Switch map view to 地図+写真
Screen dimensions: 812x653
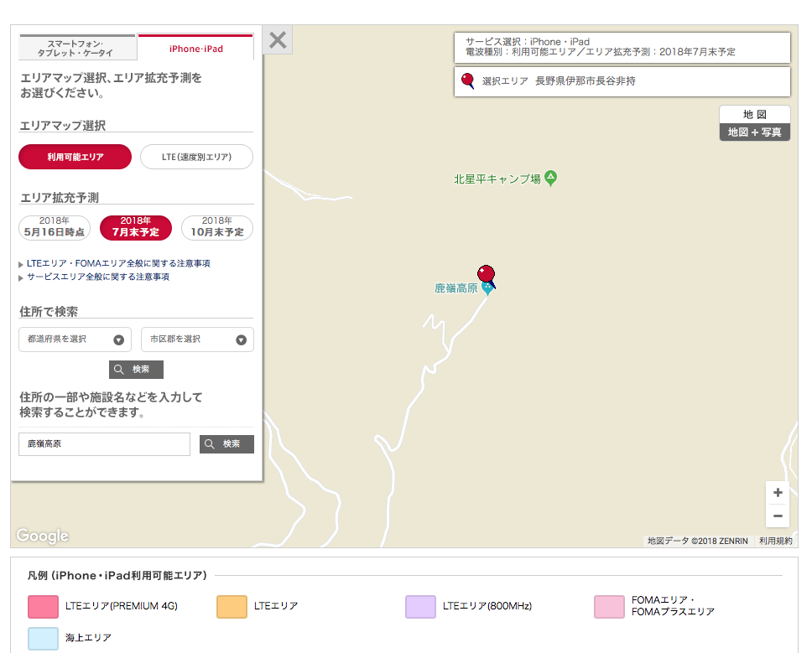click(754, 132)
